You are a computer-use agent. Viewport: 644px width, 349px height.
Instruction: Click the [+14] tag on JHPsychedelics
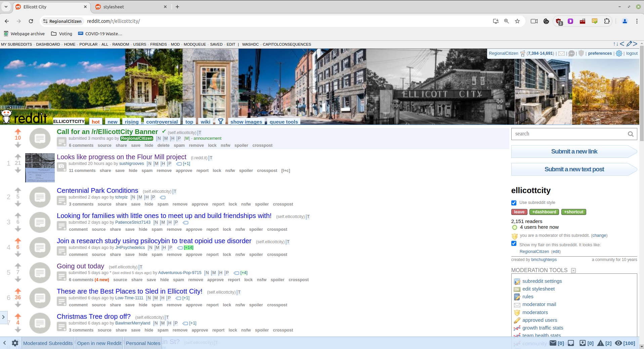(x=188, y=248)
